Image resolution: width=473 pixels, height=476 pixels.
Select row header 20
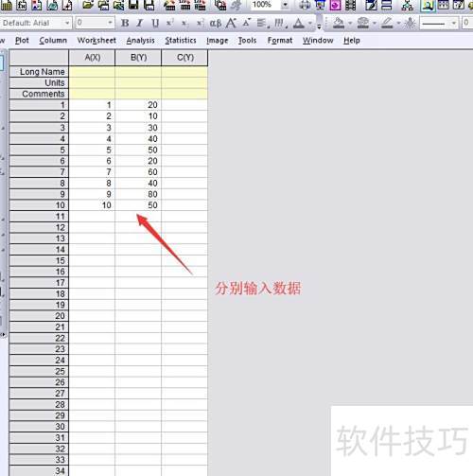pyautogui.click(x=39, y=316)
